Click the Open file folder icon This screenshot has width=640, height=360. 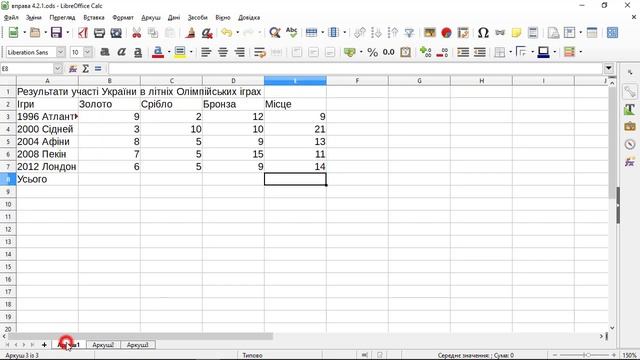tap(35, 33)
